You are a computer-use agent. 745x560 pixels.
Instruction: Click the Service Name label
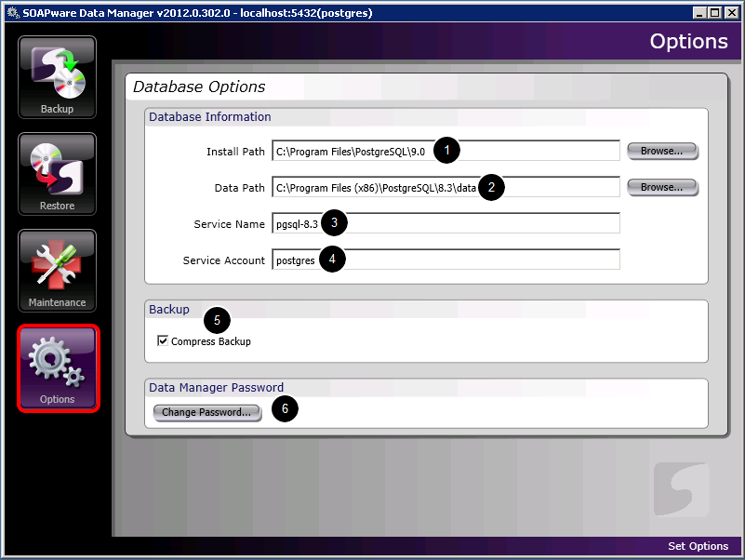229,224
